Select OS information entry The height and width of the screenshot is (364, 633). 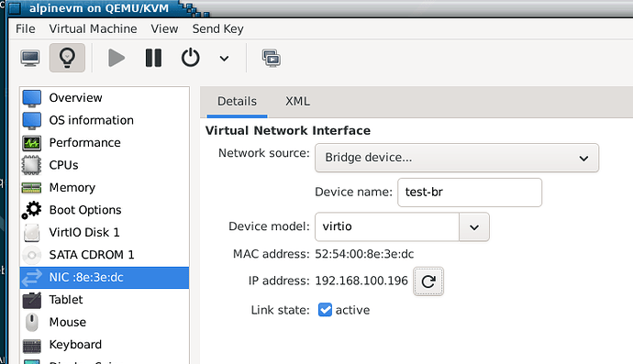click(105, 120)
